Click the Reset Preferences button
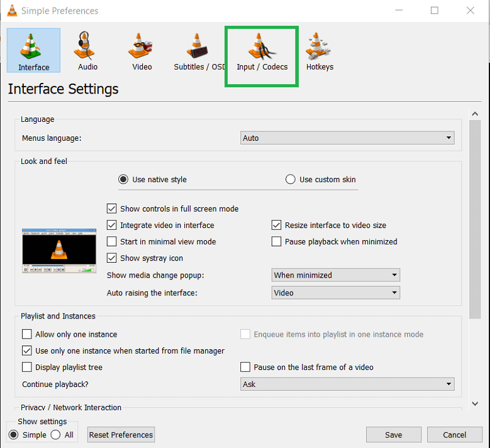Screen dimensions: 490x448 (121, 435)
